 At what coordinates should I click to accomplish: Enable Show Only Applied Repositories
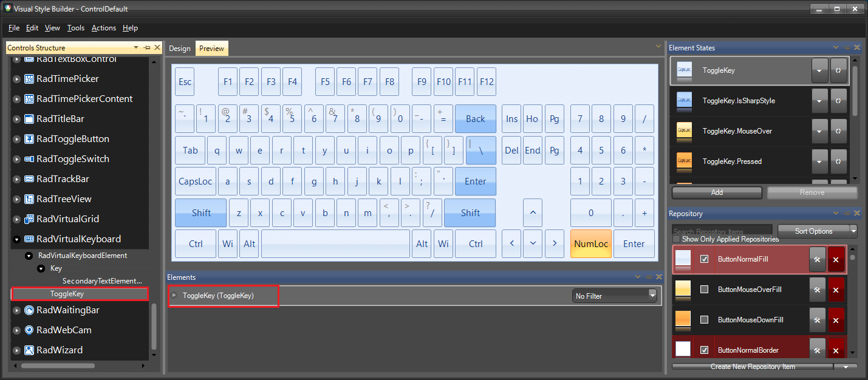point(676,239)
